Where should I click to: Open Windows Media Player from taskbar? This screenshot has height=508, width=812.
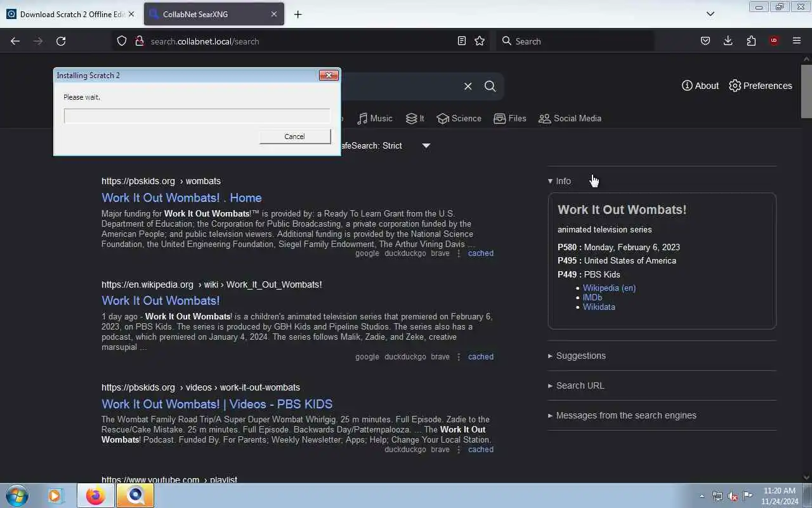pos(56,495)
